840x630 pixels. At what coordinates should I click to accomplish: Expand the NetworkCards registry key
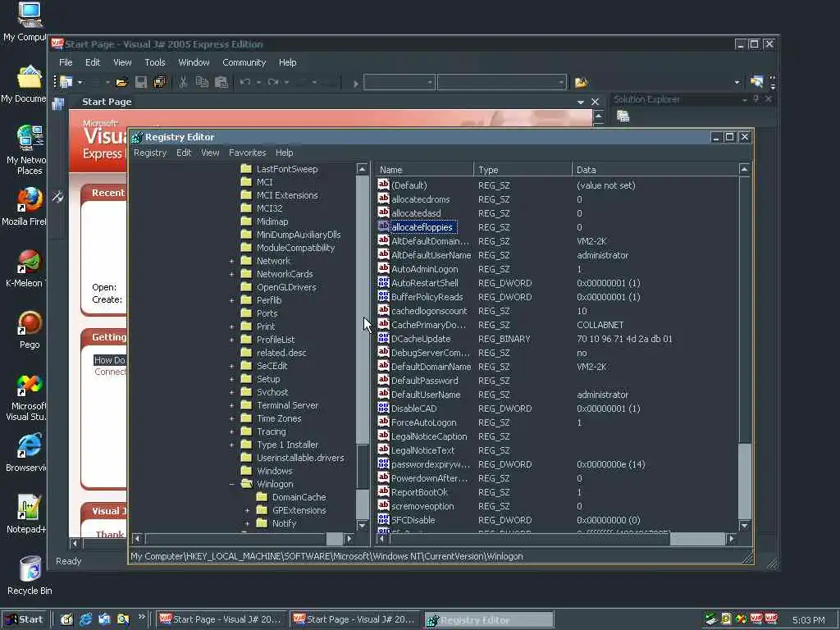click(231, 274)
